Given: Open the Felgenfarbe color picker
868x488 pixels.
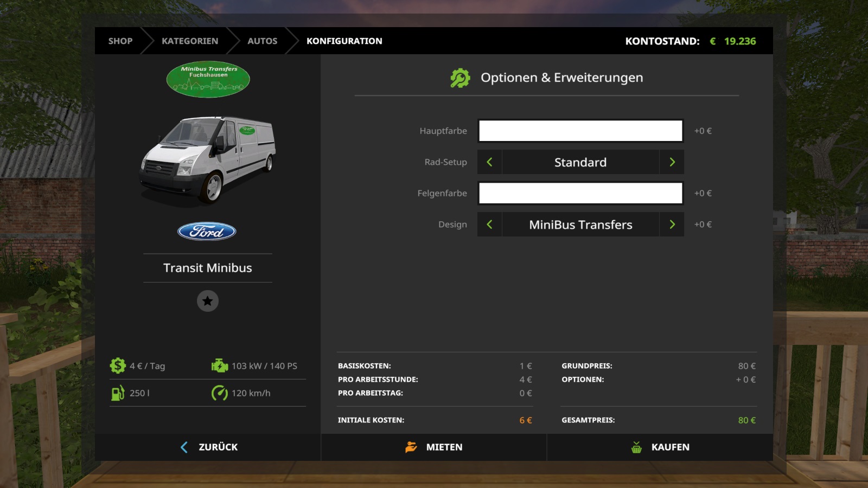Looking at the screenshot, I should (x=580, y=193).
